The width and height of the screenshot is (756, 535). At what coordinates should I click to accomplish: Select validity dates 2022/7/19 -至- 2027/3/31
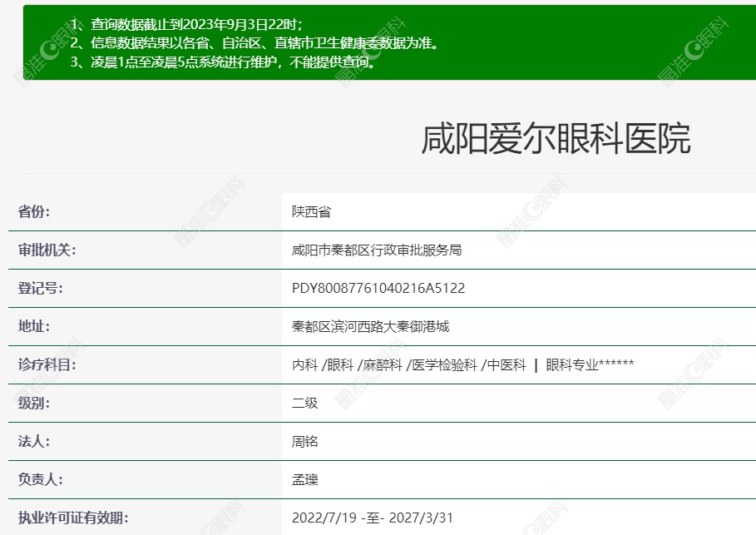coord(373,518)
